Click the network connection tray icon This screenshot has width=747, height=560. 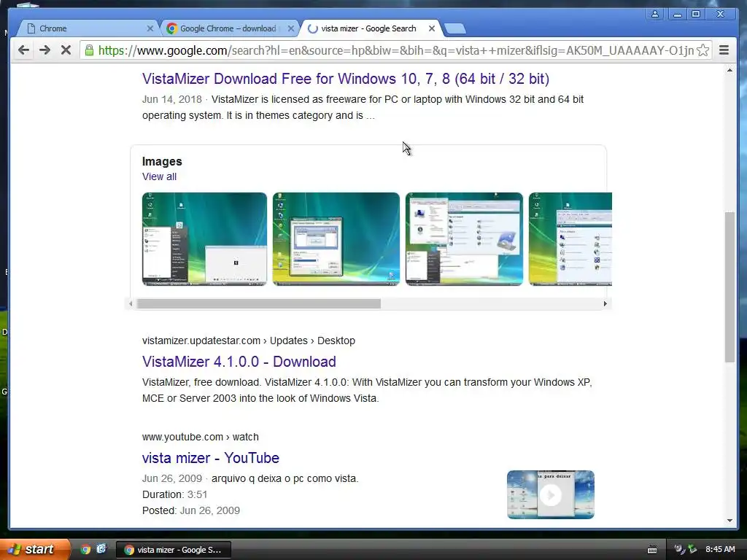(x=692, y=550)
